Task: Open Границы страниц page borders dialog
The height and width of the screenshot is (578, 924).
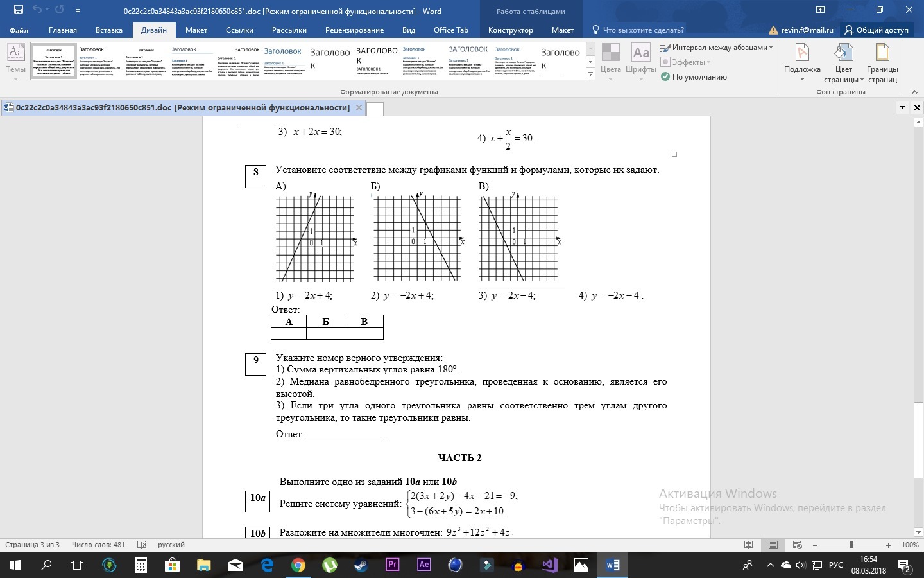Action: coord(882,63)
